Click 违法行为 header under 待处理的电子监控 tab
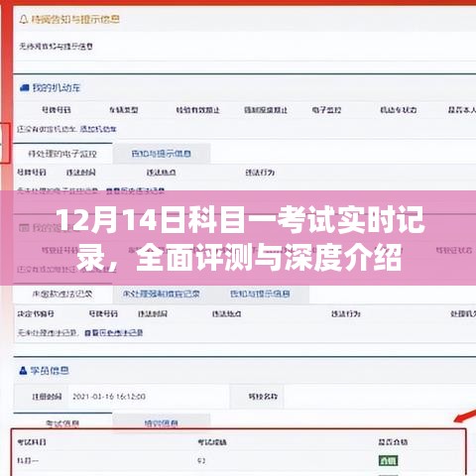The width and height of the screenshot is (476, 476). tap(260, 173)
